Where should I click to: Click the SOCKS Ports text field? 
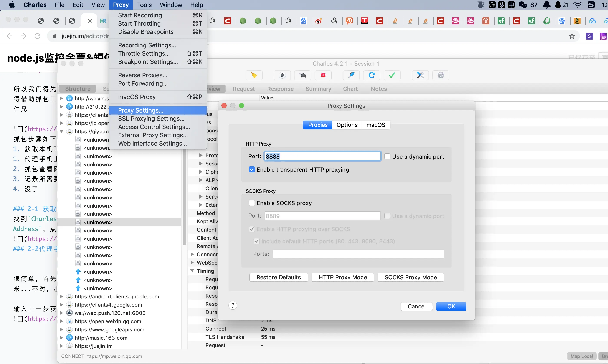click(x=358, y=254)
